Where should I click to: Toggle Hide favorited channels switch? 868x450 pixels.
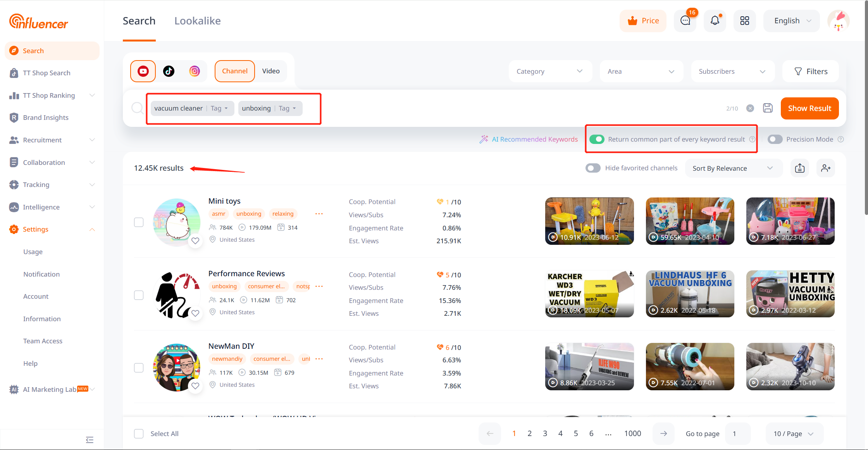[593, 168]
